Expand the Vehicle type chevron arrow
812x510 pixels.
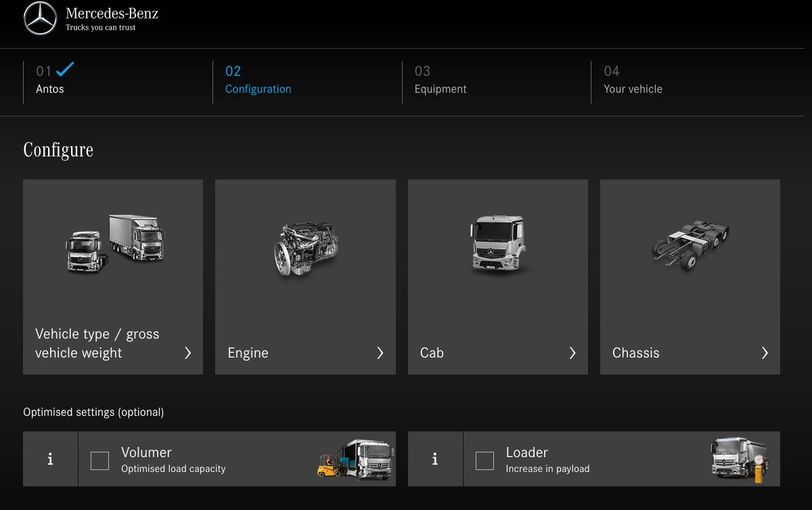pyautogui.click(x=187, y=353)
